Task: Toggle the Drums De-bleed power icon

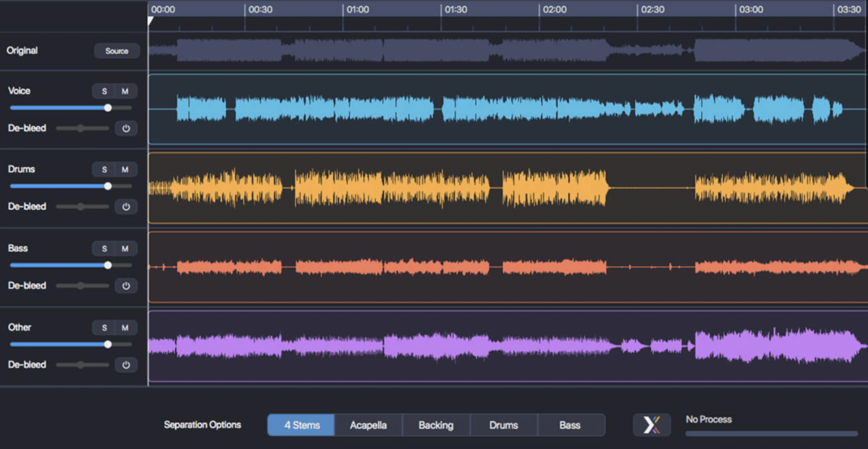Action: point(126,207)
